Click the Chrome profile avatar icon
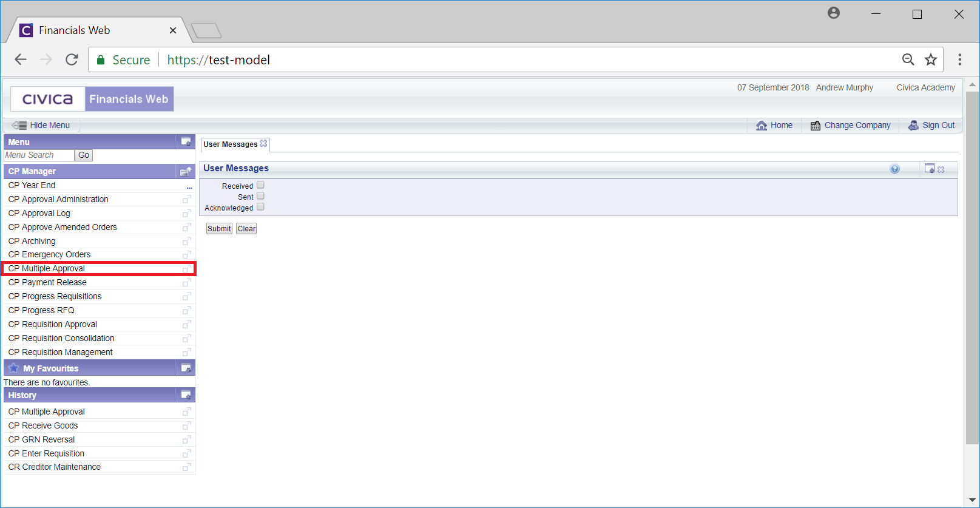The image size is (980, 508). pos(833,13)
